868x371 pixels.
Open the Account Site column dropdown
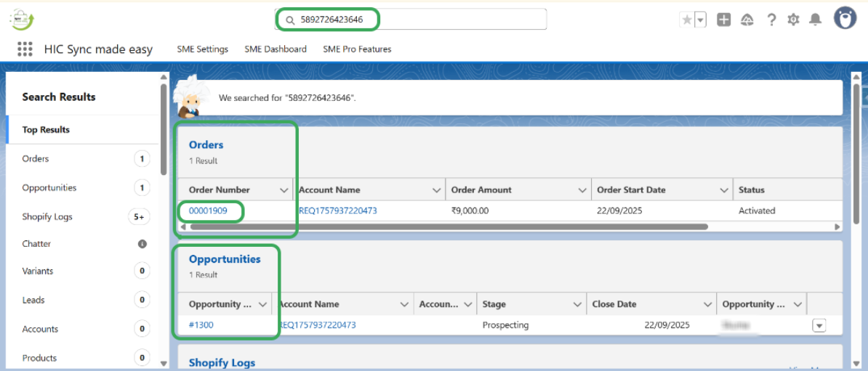tap(467, 304)
